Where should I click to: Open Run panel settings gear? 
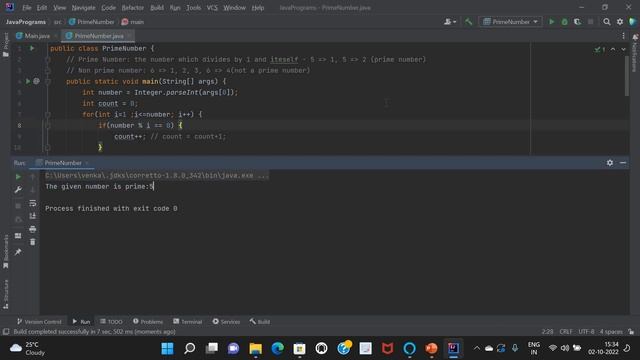(610, 162)
